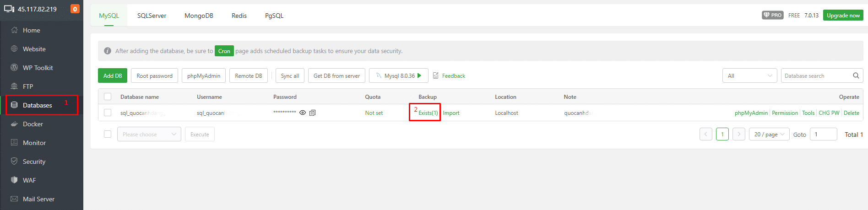Open the Exists(1) backup link
This screenshot has width=868, height=210.
[x=428, y=113]
